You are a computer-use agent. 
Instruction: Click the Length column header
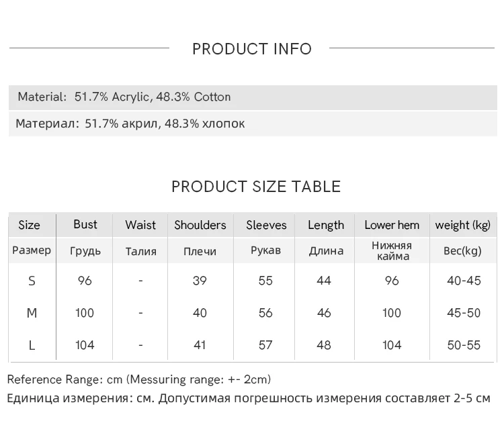[326, 226]
